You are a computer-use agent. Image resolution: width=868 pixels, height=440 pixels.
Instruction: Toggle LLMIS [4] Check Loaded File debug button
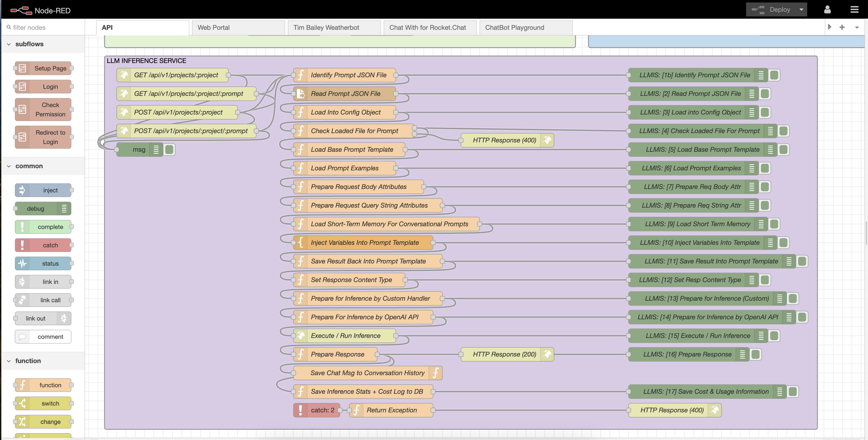point(783,131)
